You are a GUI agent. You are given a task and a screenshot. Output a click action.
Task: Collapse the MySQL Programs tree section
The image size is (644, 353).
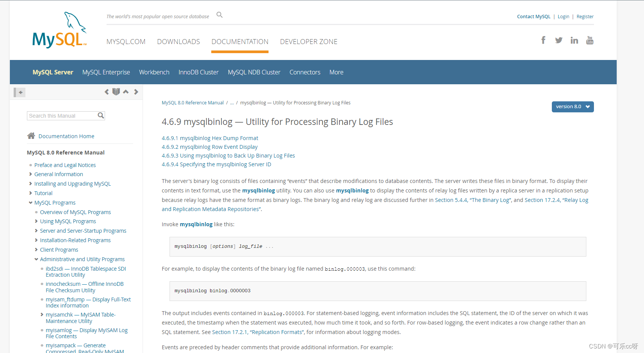[x=30, y=203]
